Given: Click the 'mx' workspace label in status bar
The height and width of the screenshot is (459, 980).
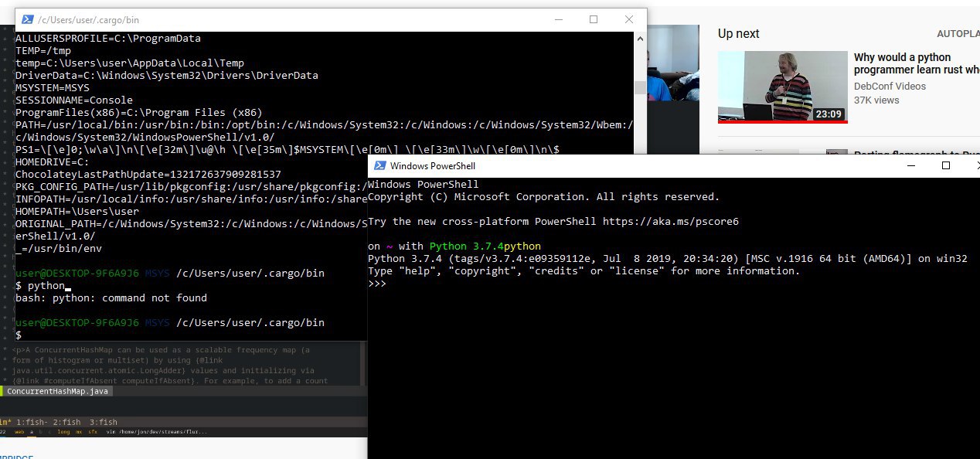Looking at the screenshot, I should point(80,432).
